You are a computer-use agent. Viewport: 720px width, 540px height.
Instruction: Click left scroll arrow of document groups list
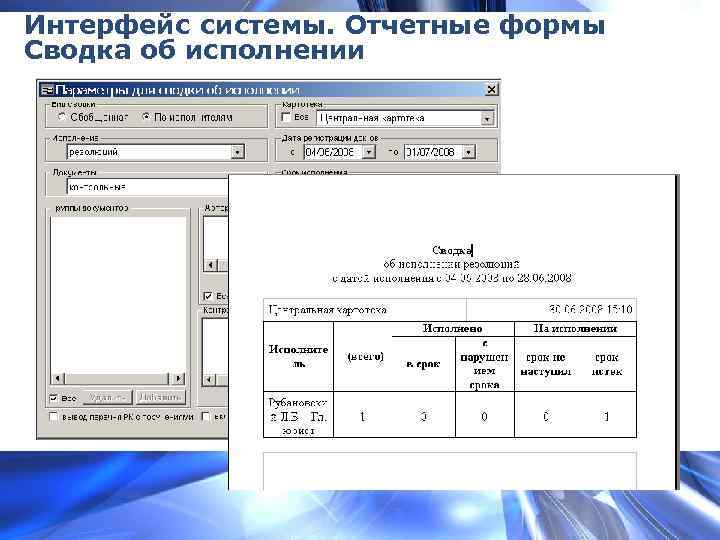(x=58, y=379)
